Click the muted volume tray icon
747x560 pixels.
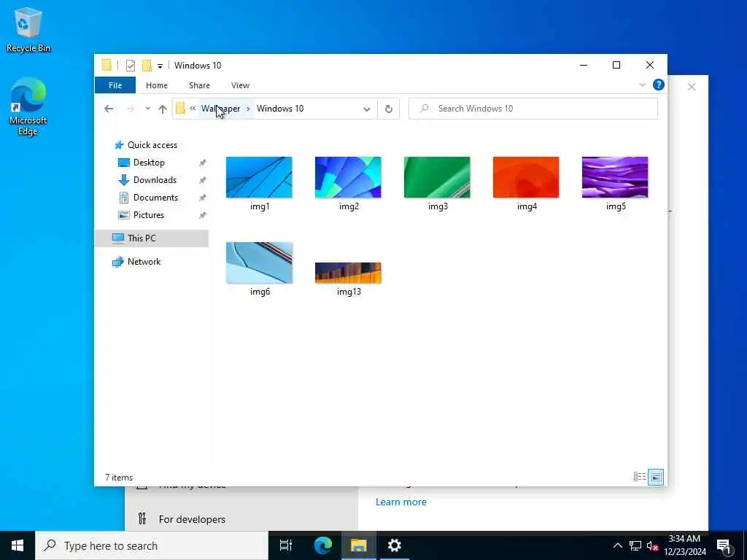pos(653,545)
